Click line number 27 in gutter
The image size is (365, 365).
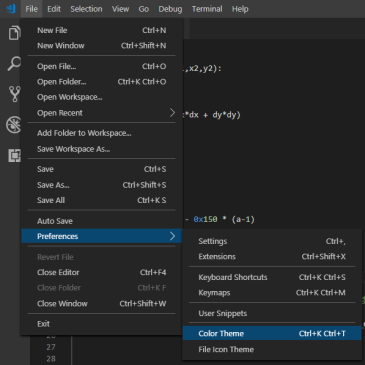click(51, 347)
